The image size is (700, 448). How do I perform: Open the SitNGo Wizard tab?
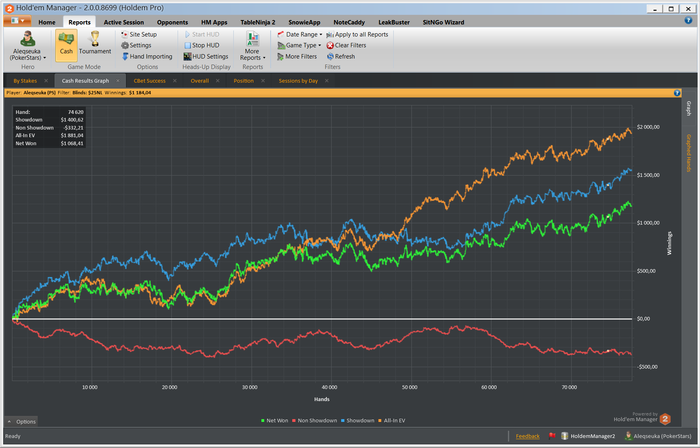[x=443, y=22]
